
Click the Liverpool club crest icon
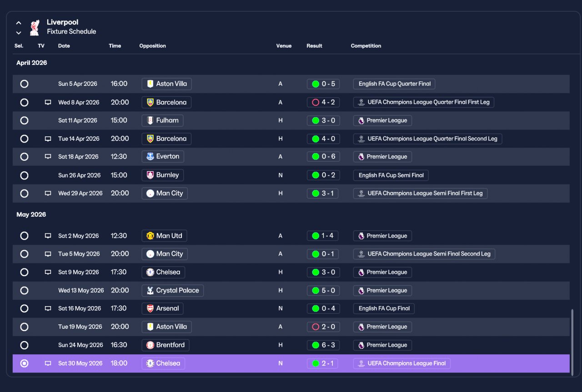[x=34, y=27]
